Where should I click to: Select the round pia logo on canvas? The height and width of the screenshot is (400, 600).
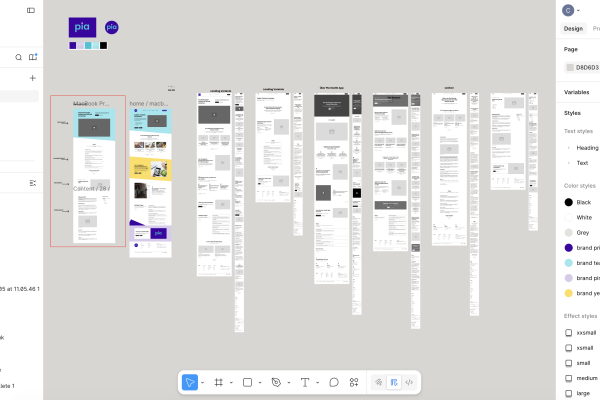(112, 27)
